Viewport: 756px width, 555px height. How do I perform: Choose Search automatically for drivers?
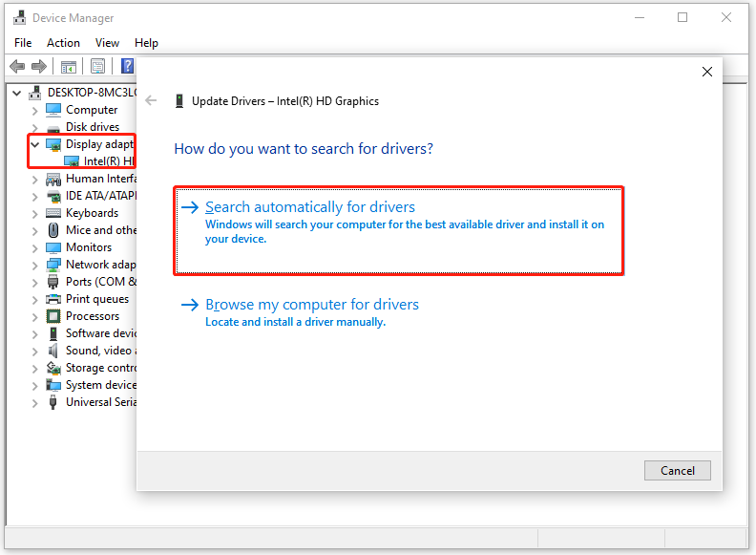[399, 230]
